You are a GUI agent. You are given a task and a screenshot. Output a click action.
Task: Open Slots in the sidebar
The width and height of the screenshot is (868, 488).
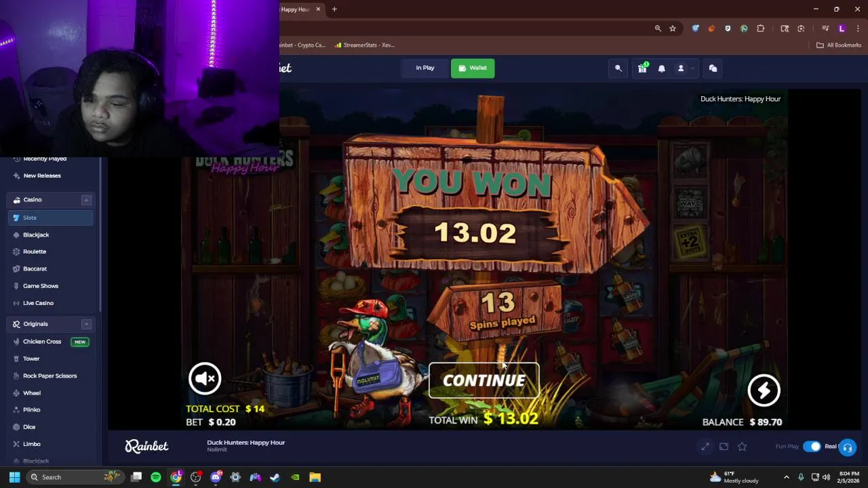(51, 218)
